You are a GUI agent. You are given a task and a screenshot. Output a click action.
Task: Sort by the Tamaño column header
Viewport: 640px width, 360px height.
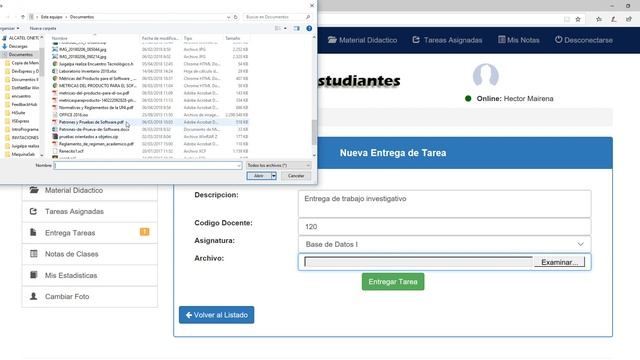(233, 38)
